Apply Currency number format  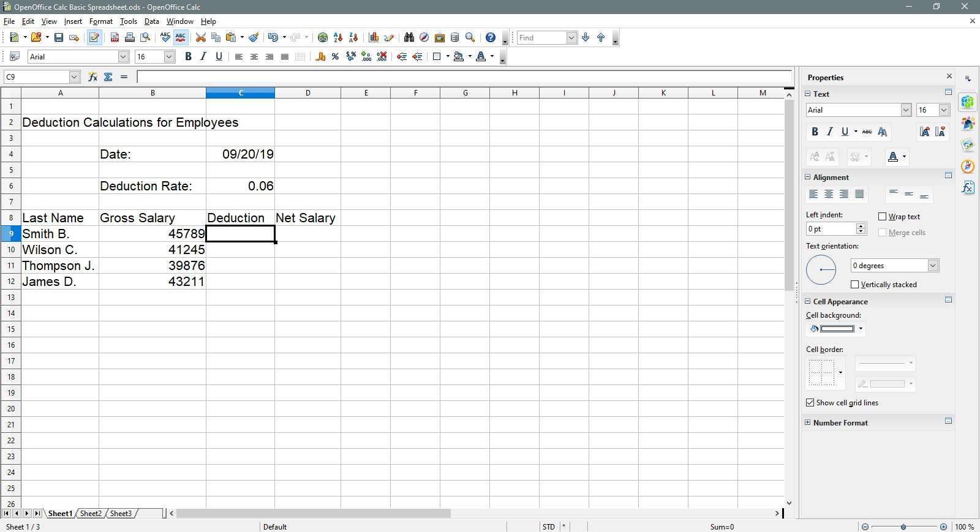[x=320, y=56]
